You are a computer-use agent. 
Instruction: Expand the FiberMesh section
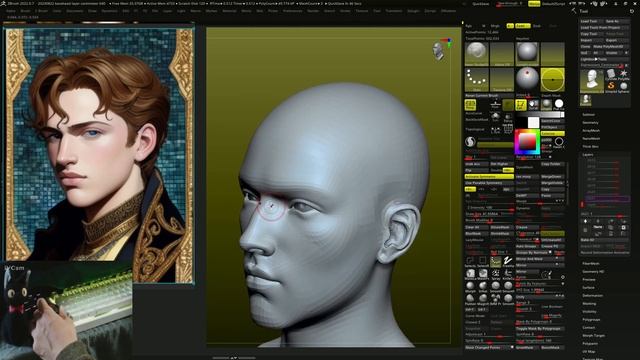click(x=591, y=264)
